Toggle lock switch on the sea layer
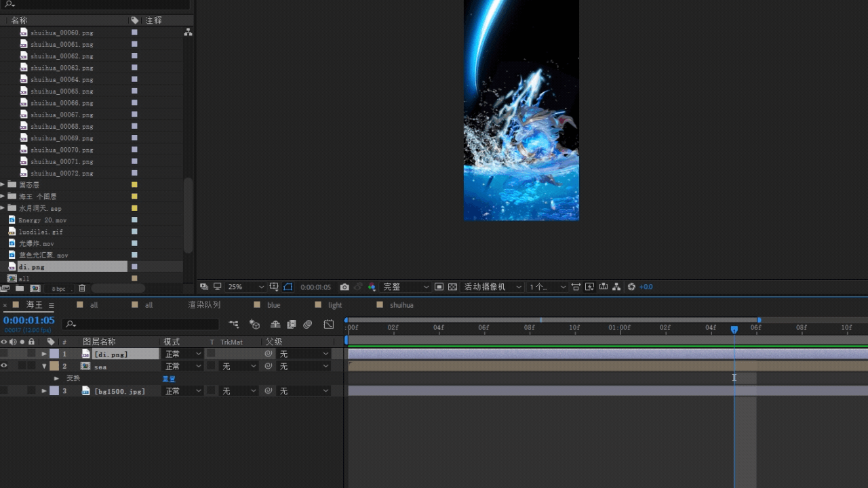This screenshot has width=868, height=488. click(x=31, y=366)
